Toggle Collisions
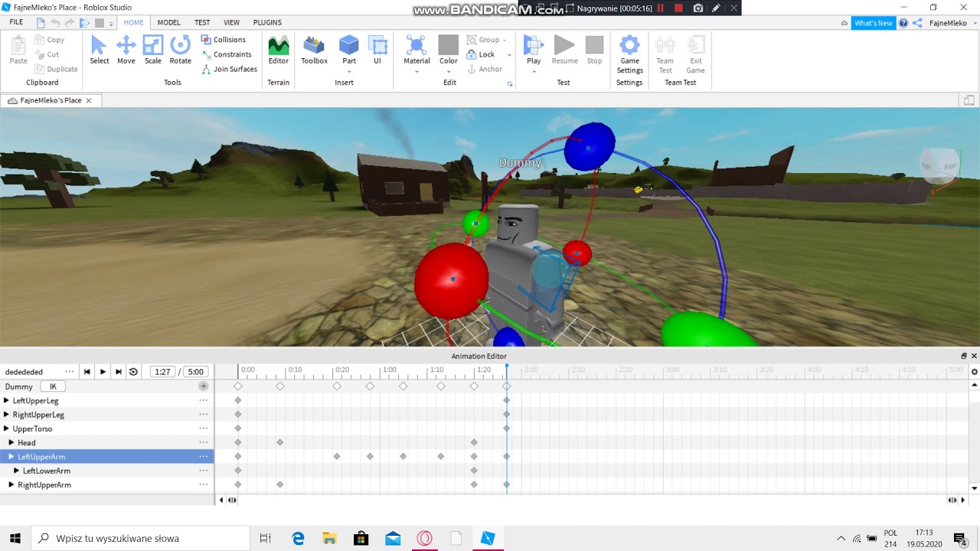980x551 pixels. 224,40
